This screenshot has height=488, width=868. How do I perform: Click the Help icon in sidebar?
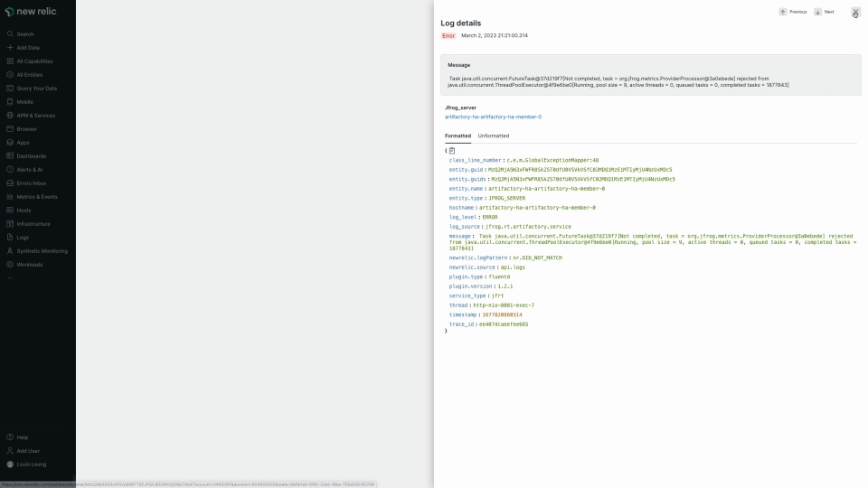click(10, 437)
